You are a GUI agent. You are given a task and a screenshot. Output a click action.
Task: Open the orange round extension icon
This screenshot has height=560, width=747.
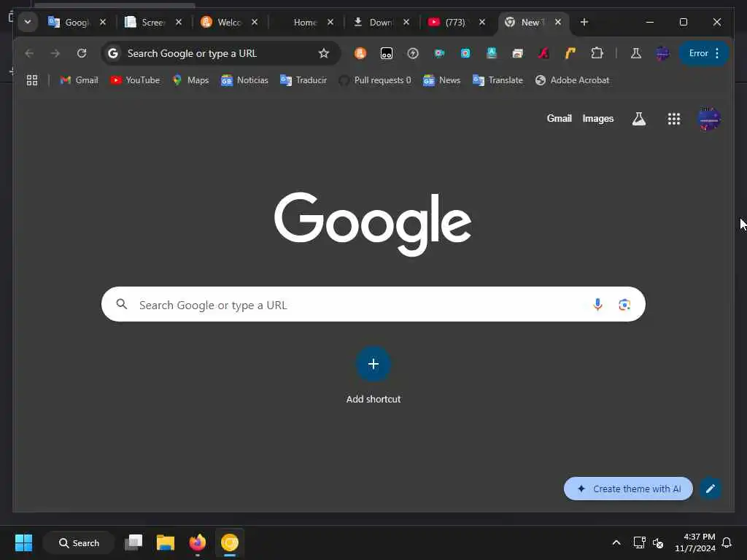tap(360, 53)
